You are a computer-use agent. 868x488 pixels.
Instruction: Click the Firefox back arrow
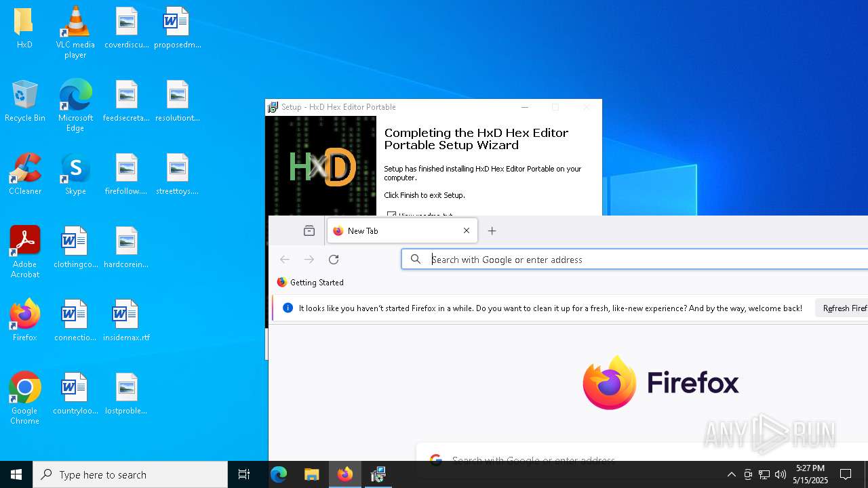click(285, 260)
